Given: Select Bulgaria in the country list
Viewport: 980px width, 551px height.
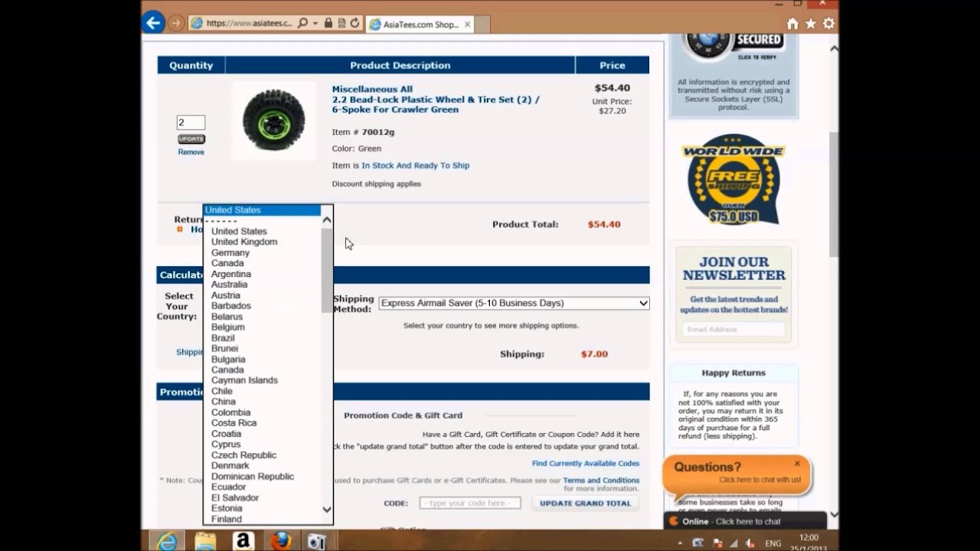Looking at the screenshot, I should click(x=229, y=360).
